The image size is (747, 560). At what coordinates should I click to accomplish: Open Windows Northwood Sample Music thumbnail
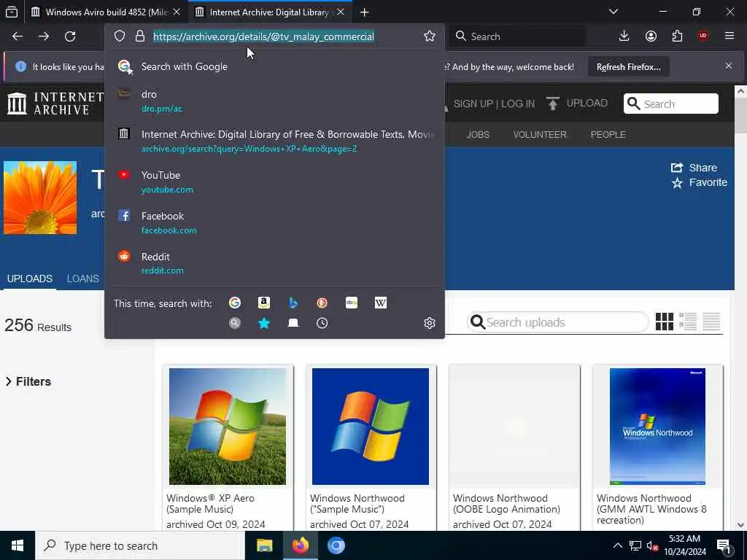(x=371, y=426)
